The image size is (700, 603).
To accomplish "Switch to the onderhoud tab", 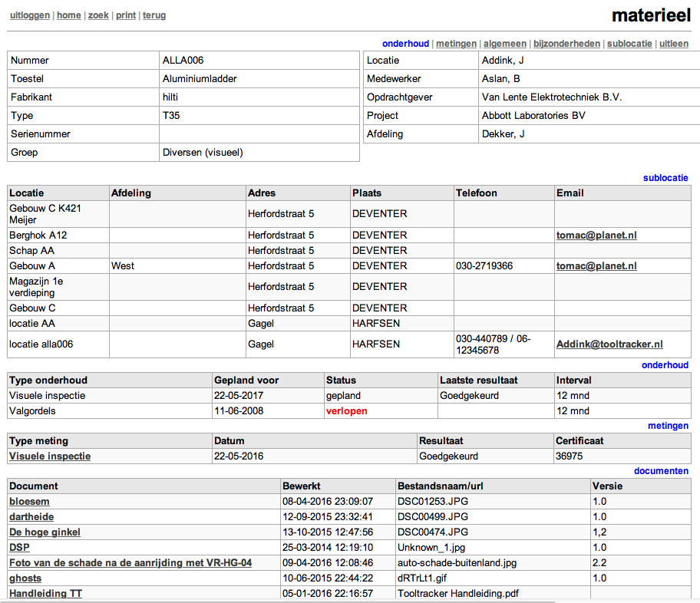I will [405, 44].
